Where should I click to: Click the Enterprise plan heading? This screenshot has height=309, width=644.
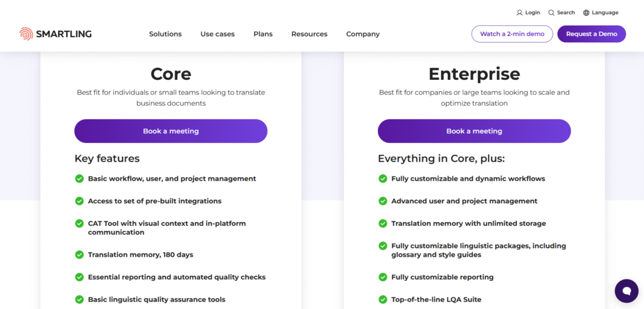[x=474, y=74]
